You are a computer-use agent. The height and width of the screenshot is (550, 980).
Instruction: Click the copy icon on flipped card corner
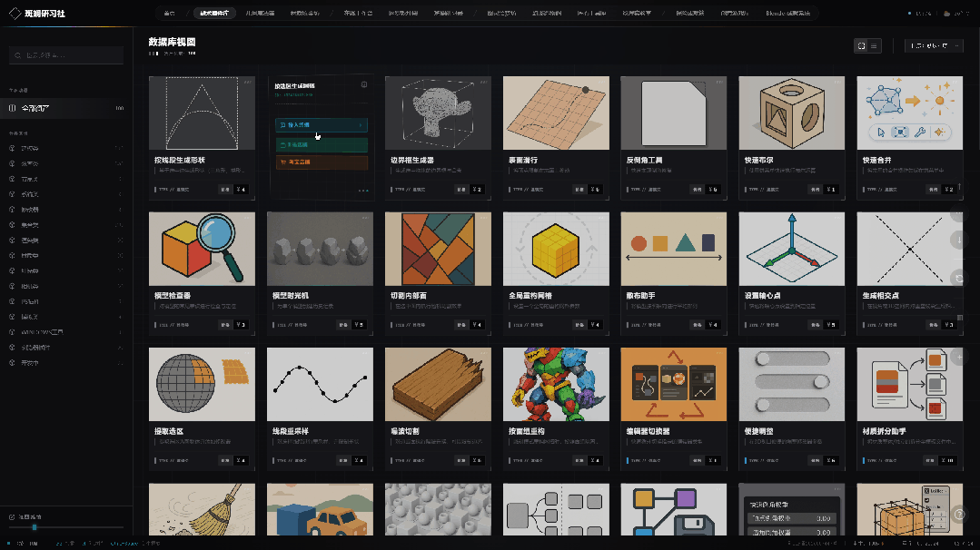tap(363, 84)
